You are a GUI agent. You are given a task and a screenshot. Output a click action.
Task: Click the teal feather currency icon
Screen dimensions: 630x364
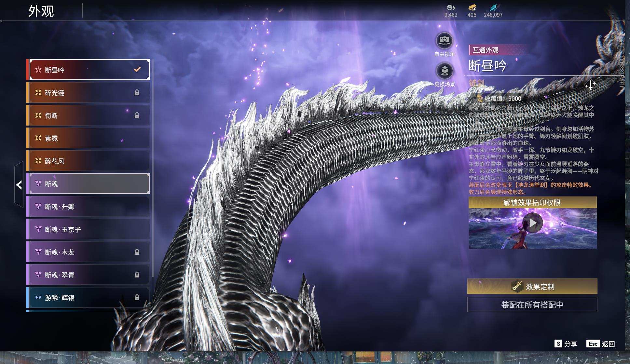494,7
